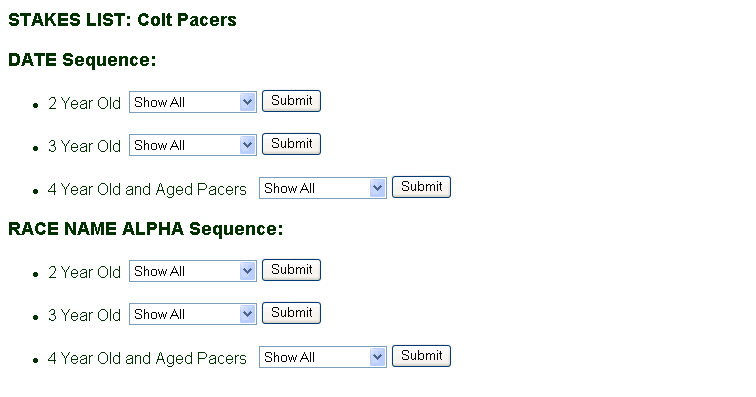Select the 2 Year Old label under RACE NAME ALPHA Sequence
Screen dimensions: 756x397
84,272
